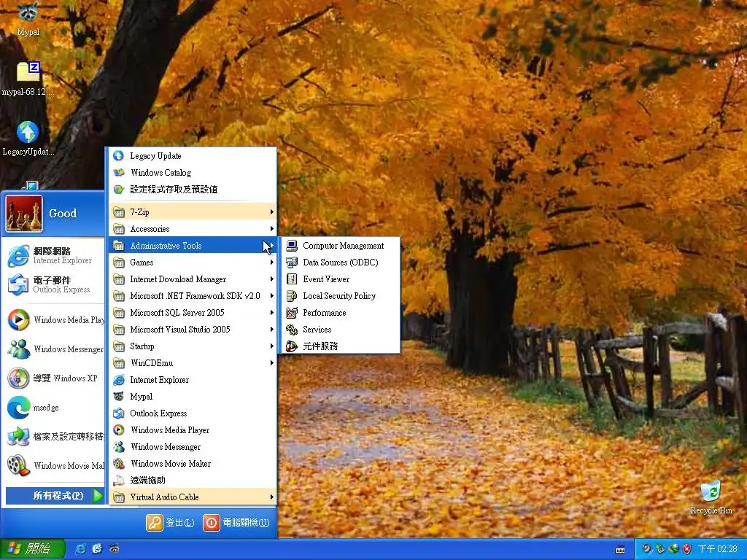
Task: Click the 電腦關機(U) shut down button
Action: point(237,523)
